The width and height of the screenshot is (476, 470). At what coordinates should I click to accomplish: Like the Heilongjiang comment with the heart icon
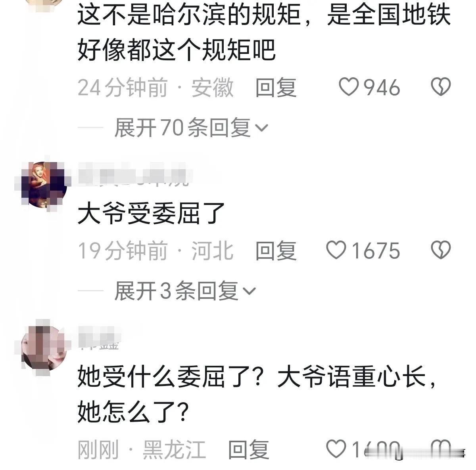[x=336, y=449]
